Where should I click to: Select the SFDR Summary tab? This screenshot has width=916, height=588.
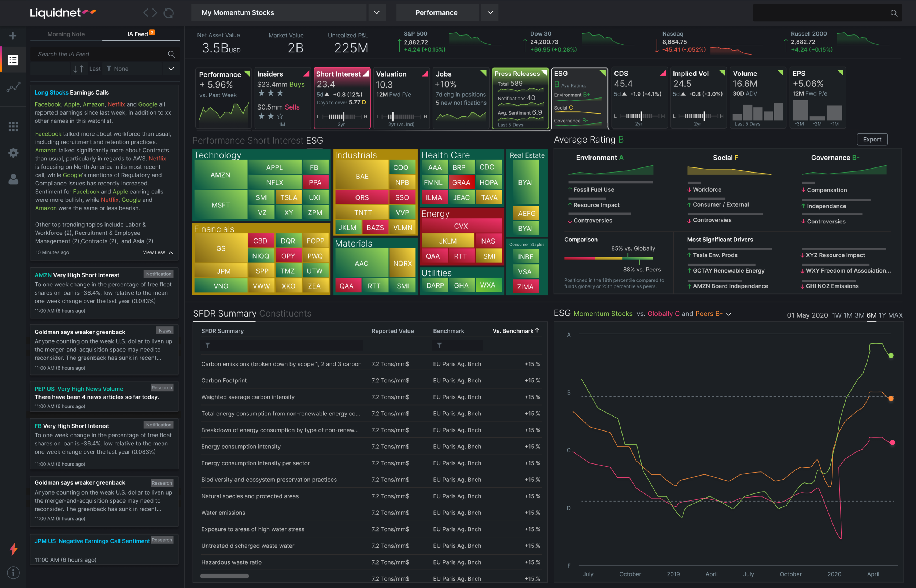[x=225, y=314]
